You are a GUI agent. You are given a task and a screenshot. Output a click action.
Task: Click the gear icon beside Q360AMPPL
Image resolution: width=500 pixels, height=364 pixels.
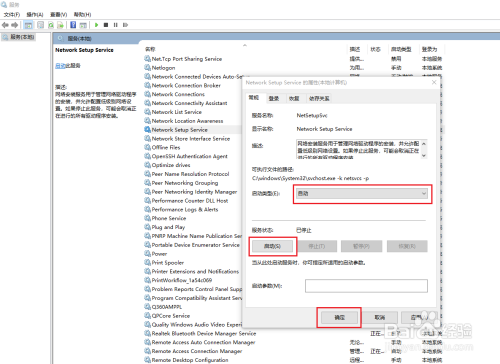147,307
